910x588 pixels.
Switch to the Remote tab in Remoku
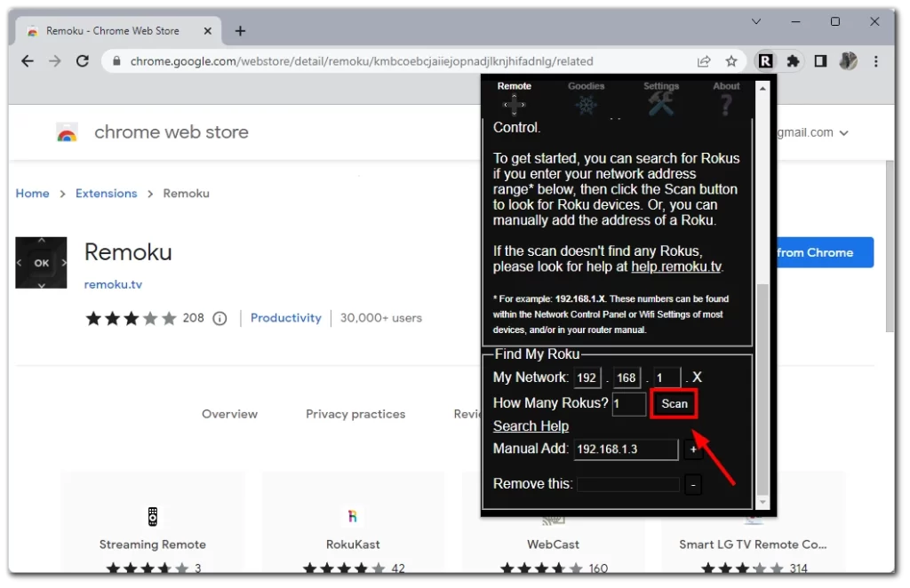click(515, 98)
